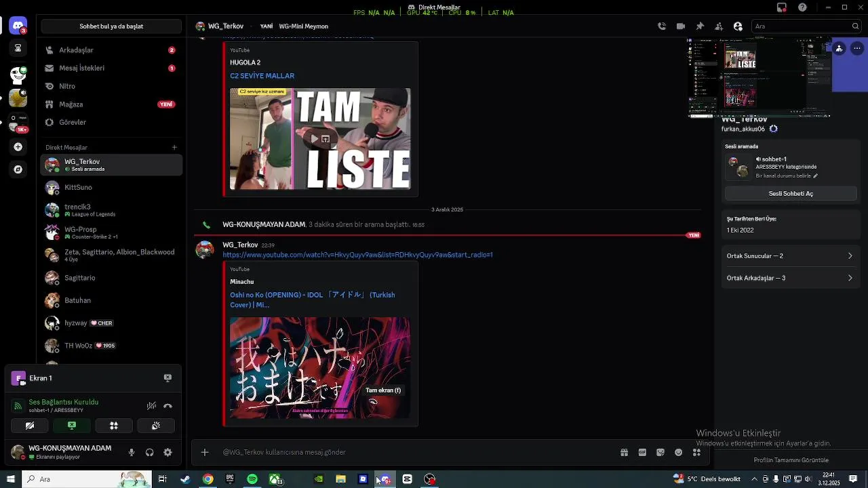868x488 pixels.
Task: Toggle camera in voice panel
Action: pyautogui.click(x=30, y=426)
